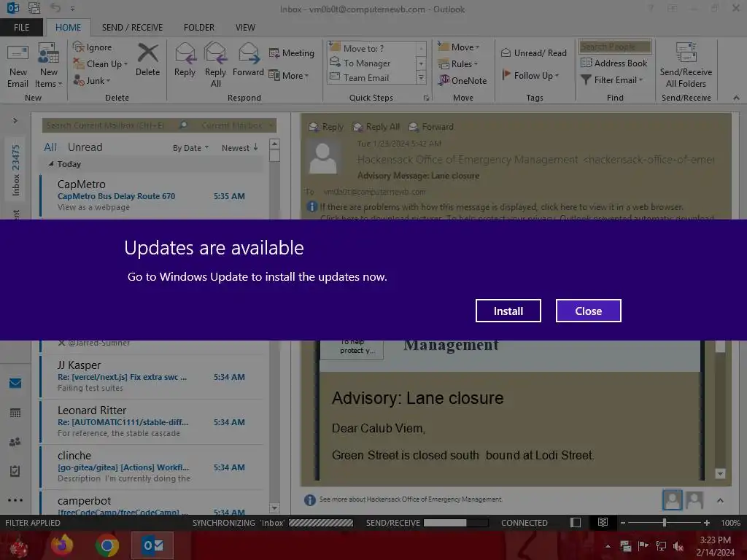This screenshot has width=747, height=560.
Task: Send message to OneNote
Action: (x=462, y=80)
